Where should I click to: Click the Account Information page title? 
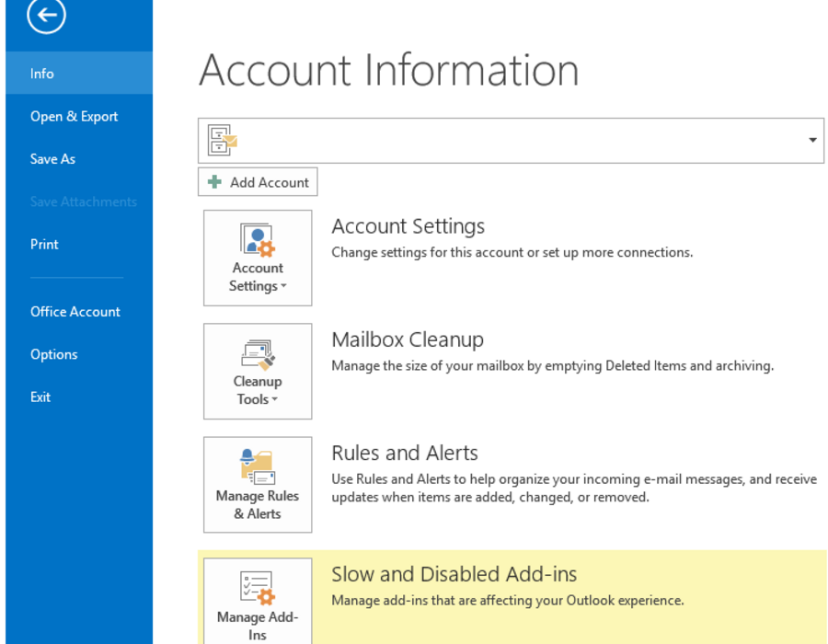[x=389, y=70]
